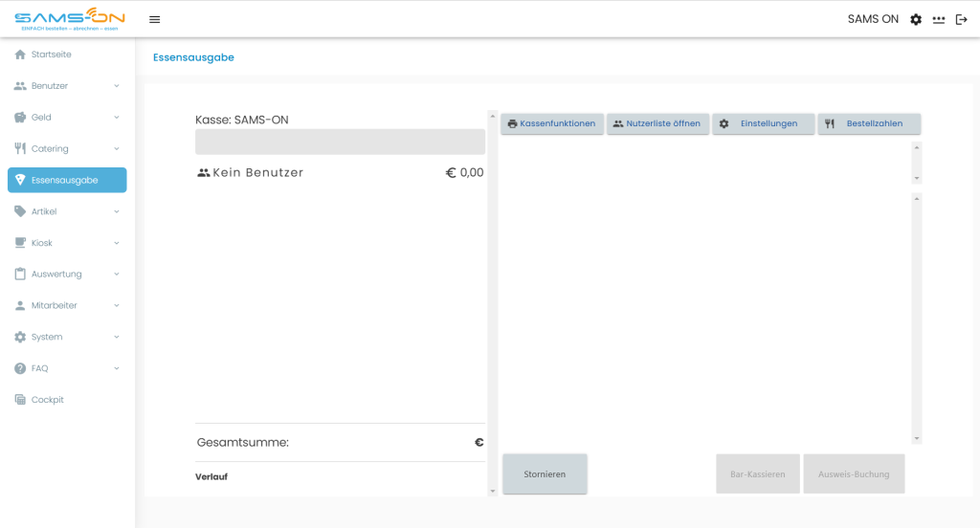Image resolution: width=980 pixels, height=528 pixels.
Task: Click the grey input field under Kasse
Action: point(340,142)
